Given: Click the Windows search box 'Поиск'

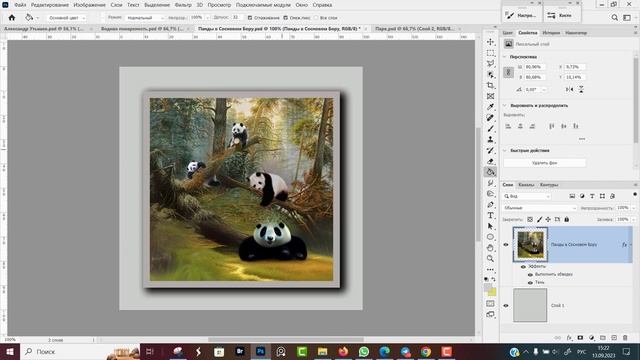Looking at the screenshot, I should click(80, 351).
